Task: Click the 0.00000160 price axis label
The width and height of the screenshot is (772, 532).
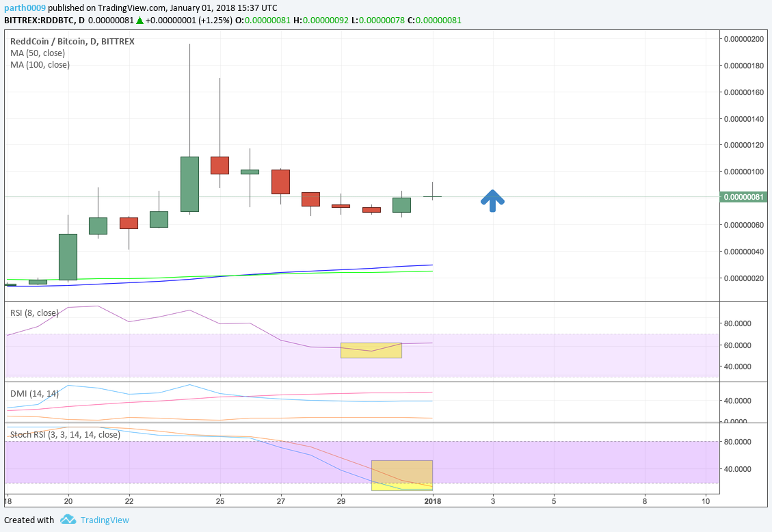Action: pos(743,92)
